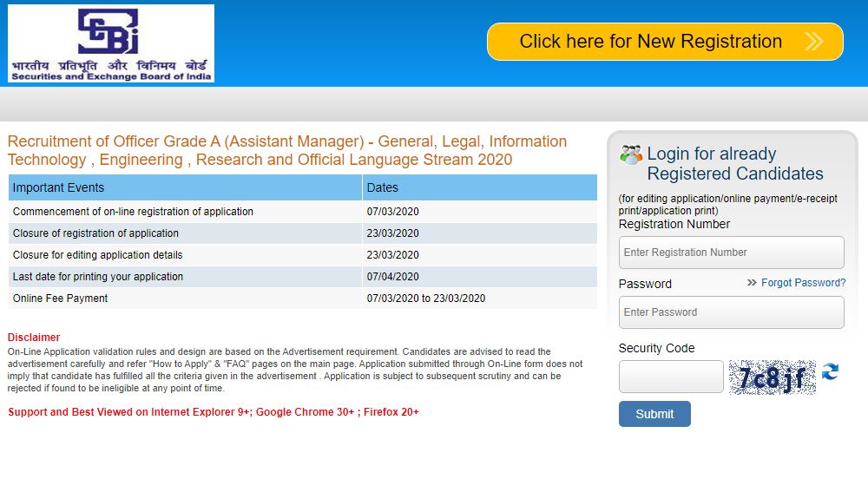Image resolution: width=868 pixels, height=479 pixels.
Task: Open the Forgot Password link
Action: (803, 283)
